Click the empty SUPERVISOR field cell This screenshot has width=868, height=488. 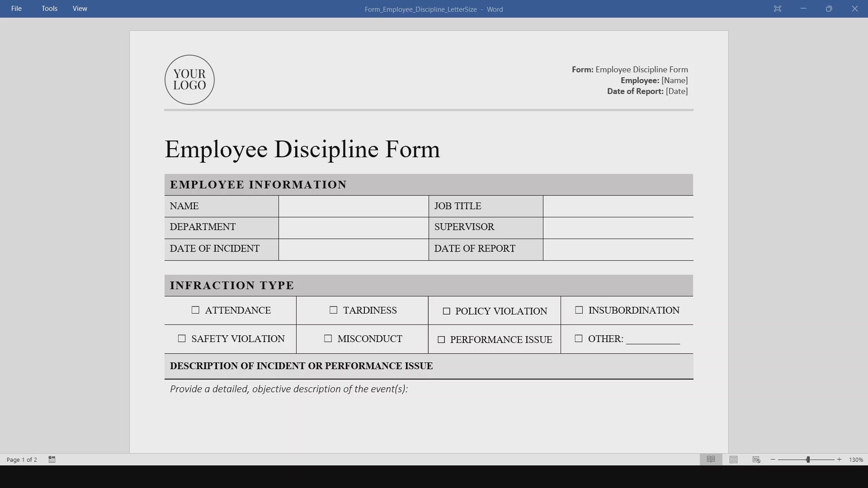pos(618,227)
